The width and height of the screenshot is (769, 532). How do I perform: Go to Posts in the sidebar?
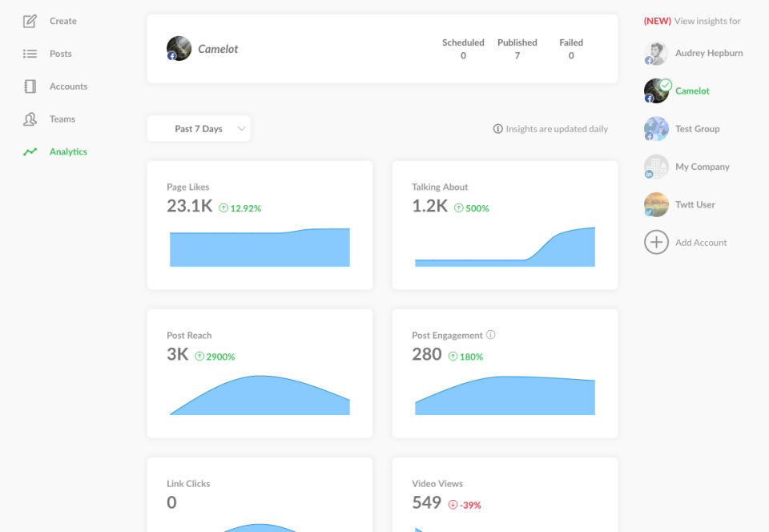(x=60, y=54)
